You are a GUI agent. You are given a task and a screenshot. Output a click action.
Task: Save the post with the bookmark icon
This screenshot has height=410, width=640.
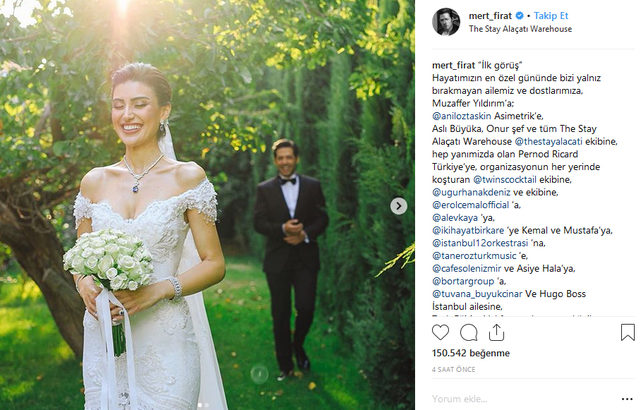628,332
